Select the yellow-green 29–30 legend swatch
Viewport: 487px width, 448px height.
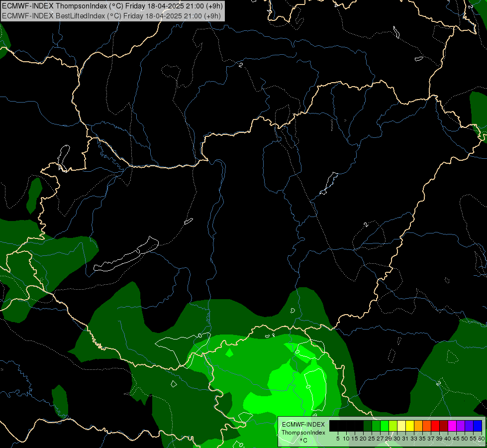point(393,426)
